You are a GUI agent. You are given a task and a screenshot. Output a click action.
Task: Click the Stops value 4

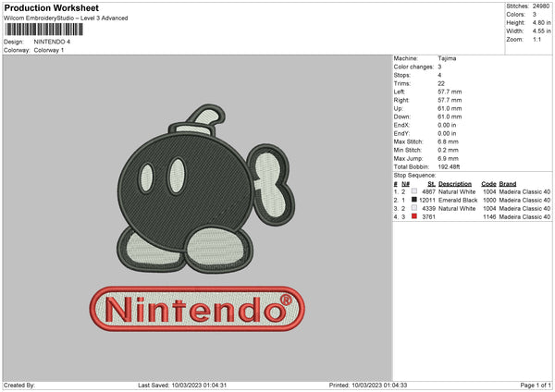[439, 75]
